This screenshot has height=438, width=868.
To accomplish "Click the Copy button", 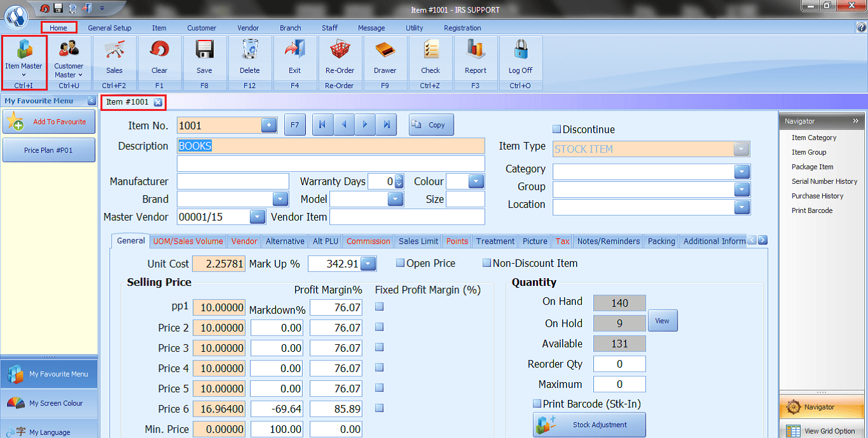I will point(431,125).
